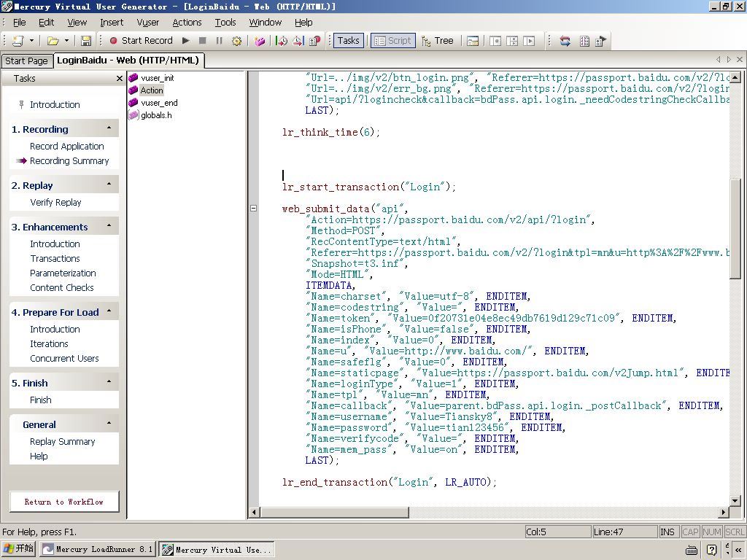Switch to the Start Page tab
Viewport: 747px width, 560px height.
pos(26,61)
